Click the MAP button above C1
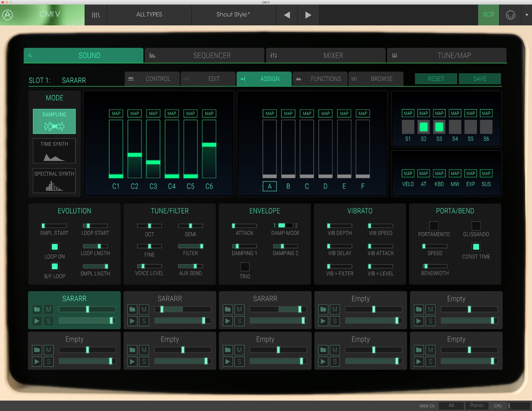The width and height of the screenshot is (532, 411). click(x=116, y=113)
